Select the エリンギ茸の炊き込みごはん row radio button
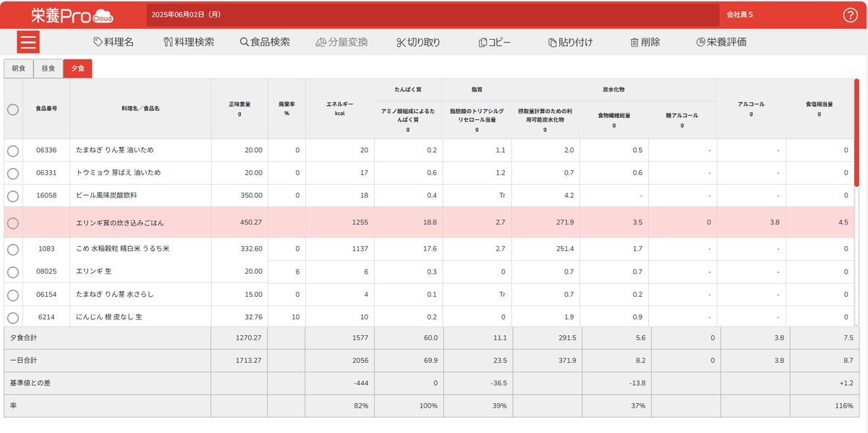Screen dimensions: 868x433 coord(13,223)
